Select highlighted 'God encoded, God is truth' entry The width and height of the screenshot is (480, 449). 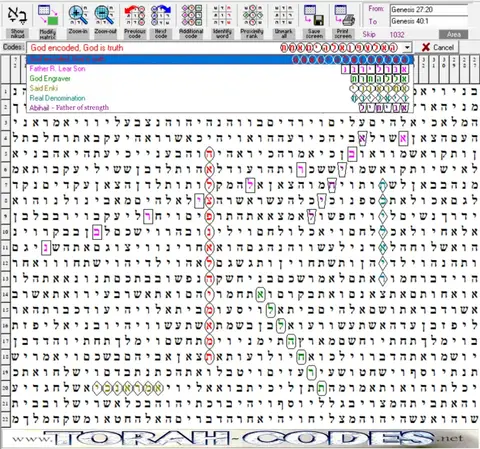pyautogui.click(x=220, y=59)
